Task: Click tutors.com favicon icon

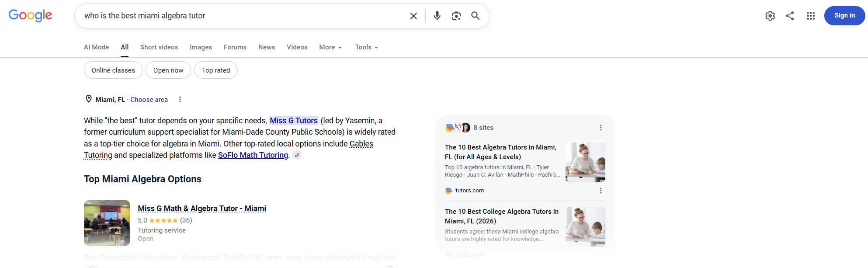Action: [448, 191]
